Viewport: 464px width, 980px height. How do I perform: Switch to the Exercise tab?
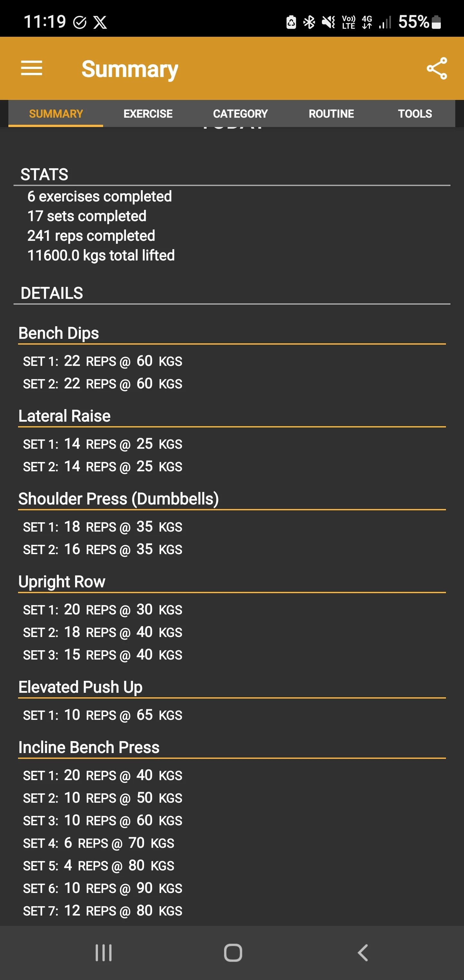[148, 114]
